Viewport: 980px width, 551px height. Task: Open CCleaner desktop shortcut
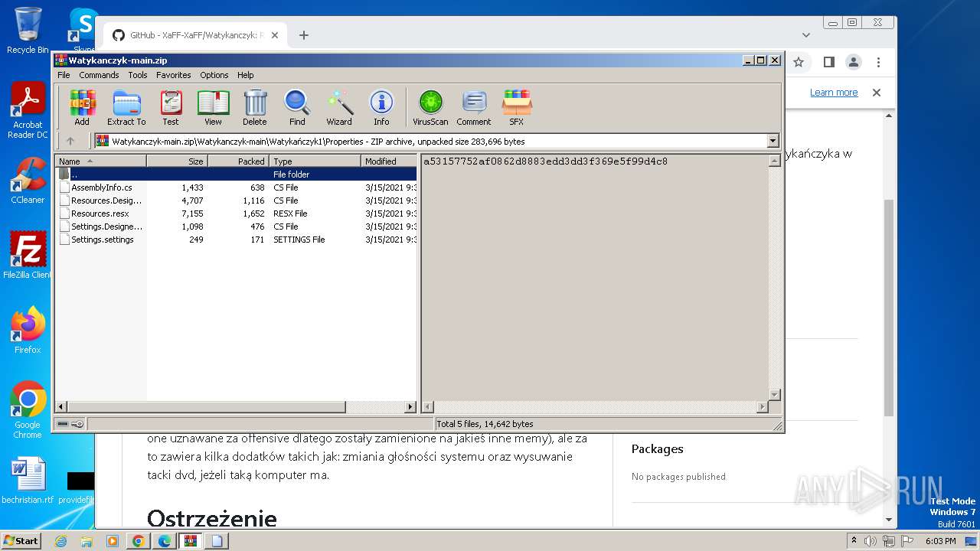pos(28,181)
